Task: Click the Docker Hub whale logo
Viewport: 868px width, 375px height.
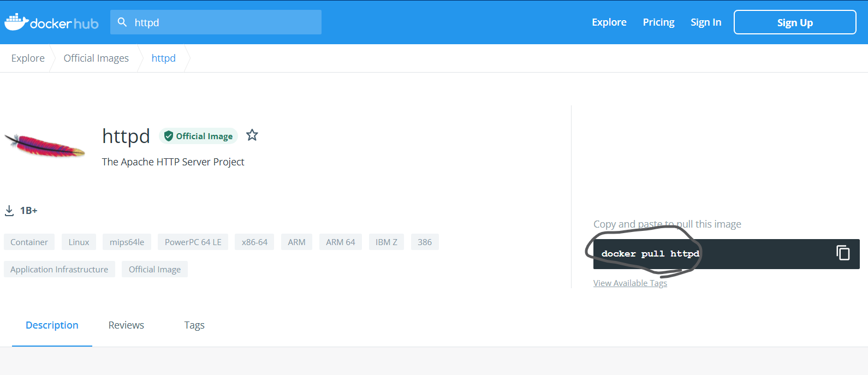Action: pyautogui.click(x=51, y=22)
